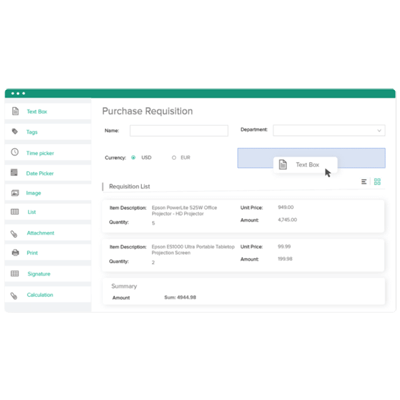Click the Text Box document icon in sidebar
The height and width of the screenshot is (400, 400).
click(x=15, y=111)
